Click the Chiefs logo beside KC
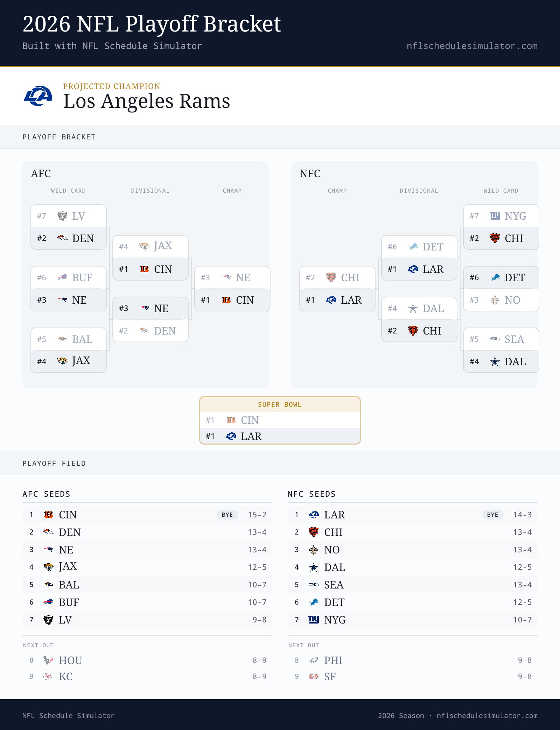The width and height of the screenshot is (560, 730). tap(48, 676)
